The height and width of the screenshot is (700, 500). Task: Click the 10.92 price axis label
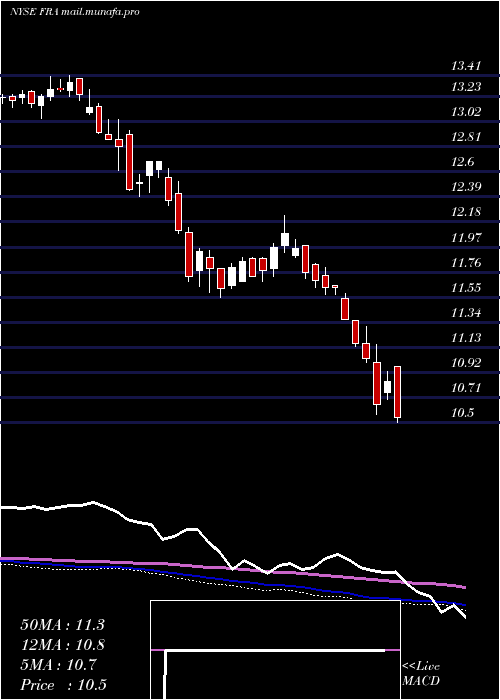click(466, 362)
